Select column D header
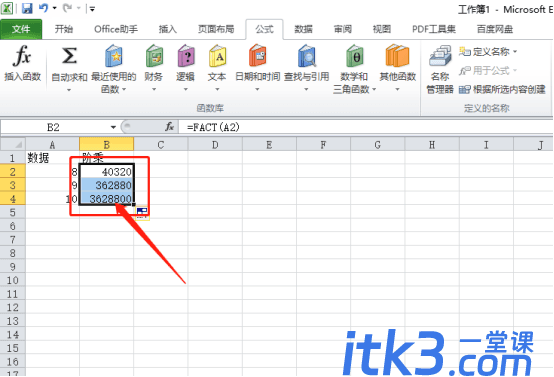The width and height of the screenshot is (554, 377). click(215, 145)
